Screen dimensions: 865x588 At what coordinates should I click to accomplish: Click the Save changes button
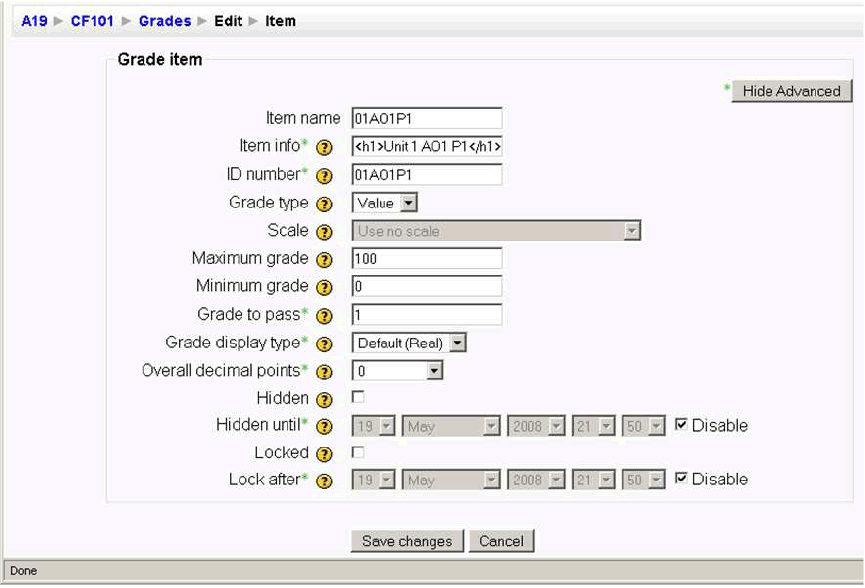pyautogui.click(x=406, y=541)
